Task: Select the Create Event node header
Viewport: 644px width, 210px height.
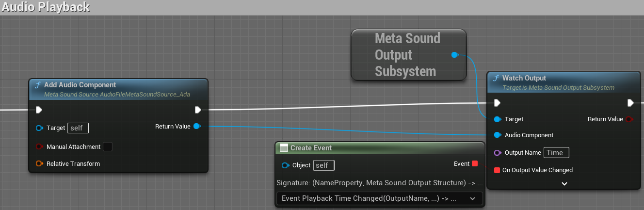Action: (x=311, y=147)
